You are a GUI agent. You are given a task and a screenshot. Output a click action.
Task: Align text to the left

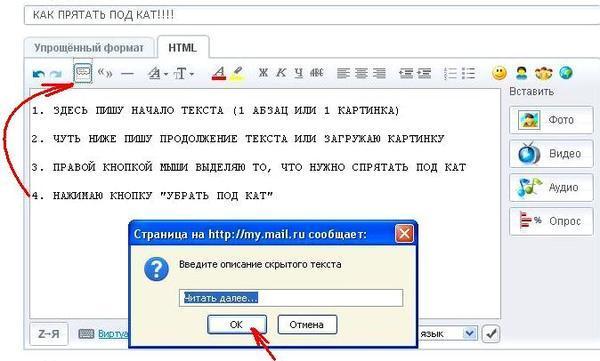pos(343,73)
